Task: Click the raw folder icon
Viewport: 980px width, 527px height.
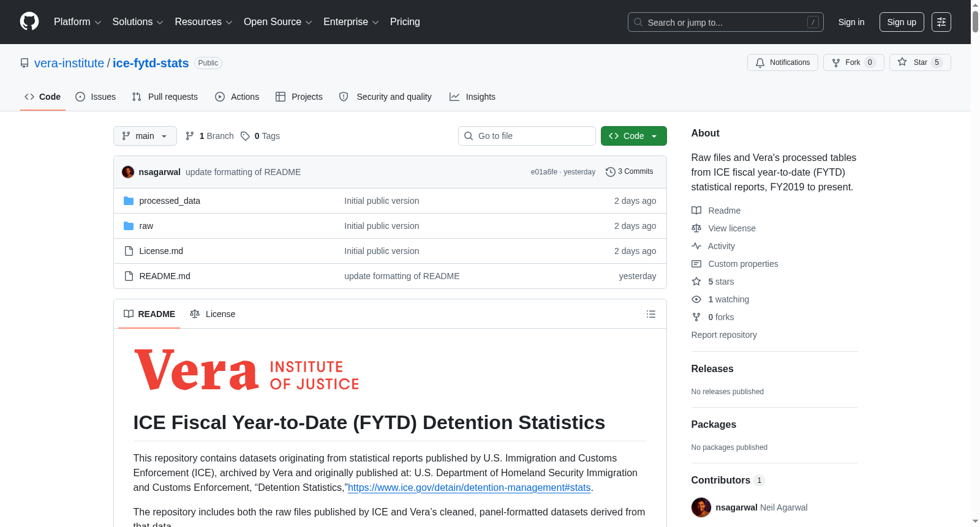Action: tap(129, 226)
